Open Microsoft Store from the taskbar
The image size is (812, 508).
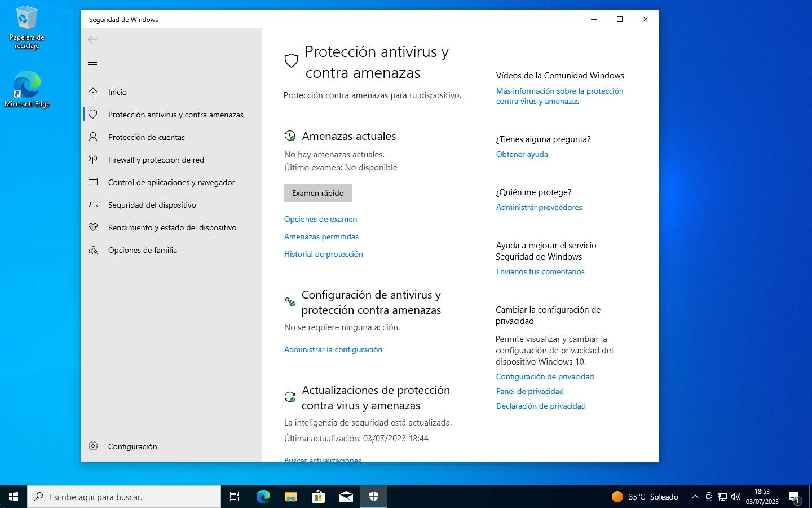click(318, 497)
